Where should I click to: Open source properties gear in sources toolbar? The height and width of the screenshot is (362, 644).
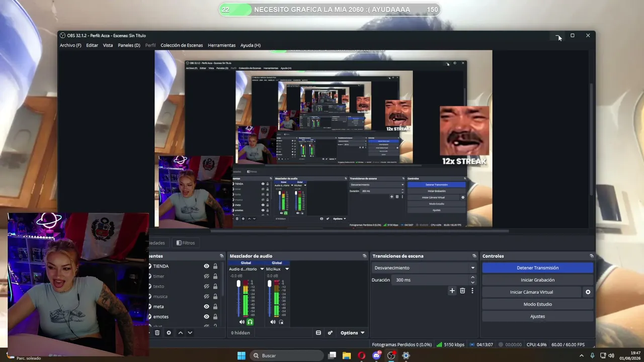169,333
